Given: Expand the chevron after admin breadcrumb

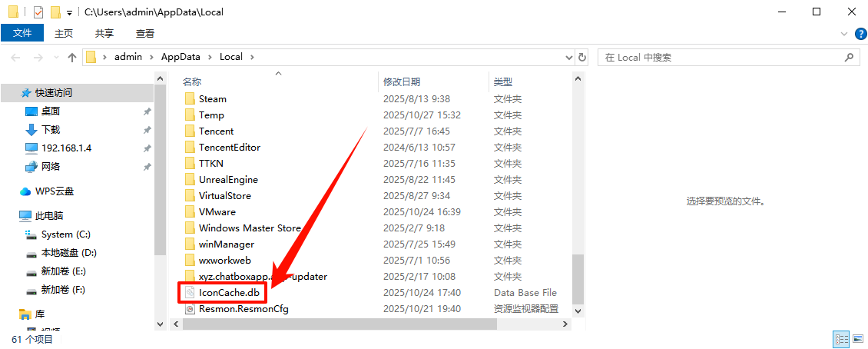Looking at the screenshot, I should click(151, 57).
